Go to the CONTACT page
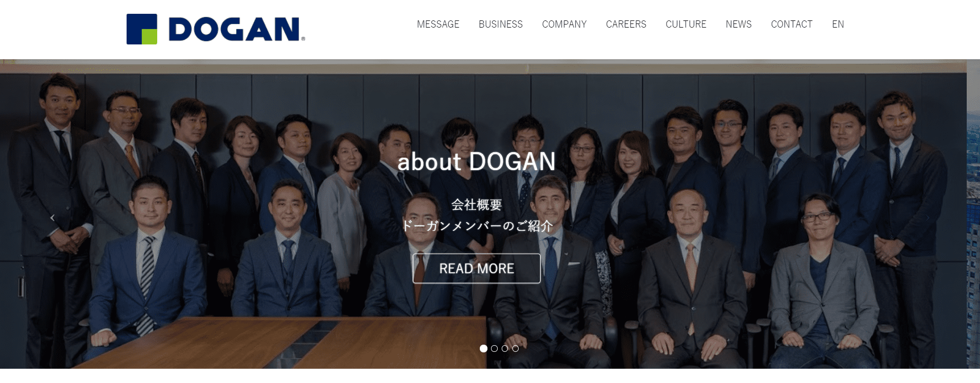Screen dimensions: 980x383 792,24
